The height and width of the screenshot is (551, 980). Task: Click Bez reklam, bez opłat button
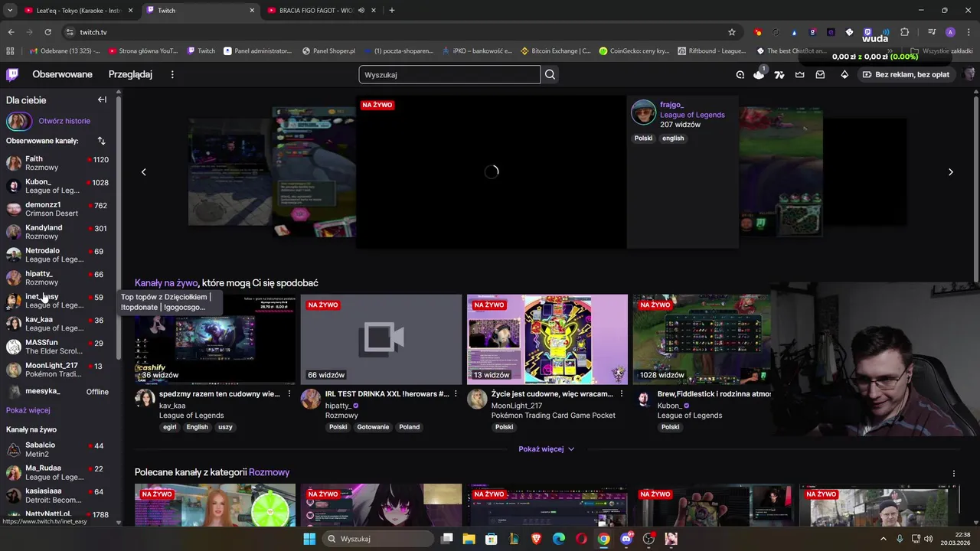click(x=906, y=74)
